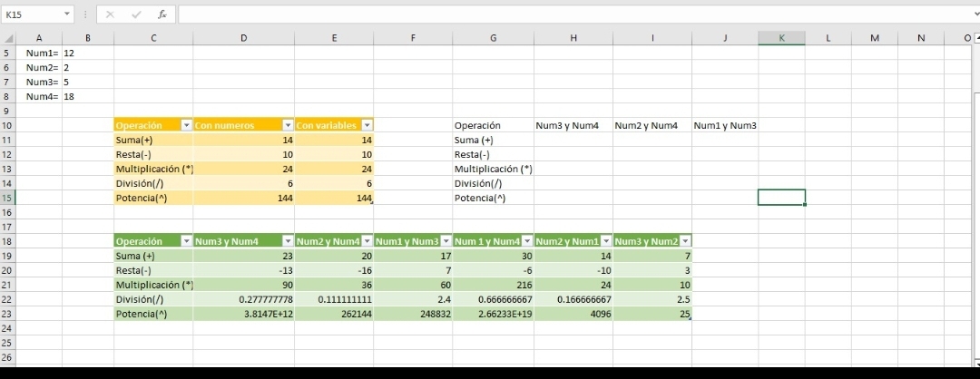Image resolution: width=980 pixels, height=379 pixels.
Task: Open filter dropdown for Num1 y Num3 green header
Action: click(445, 241)
